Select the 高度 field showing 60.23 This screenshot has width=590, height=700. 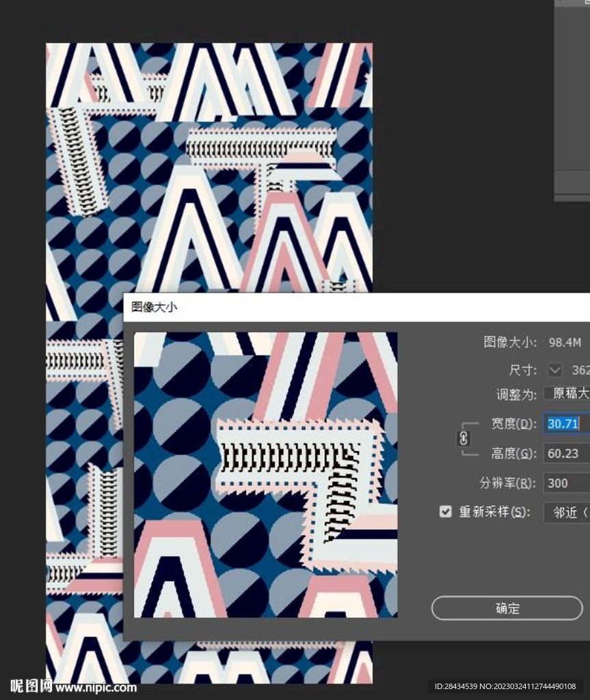coord(566,453)
